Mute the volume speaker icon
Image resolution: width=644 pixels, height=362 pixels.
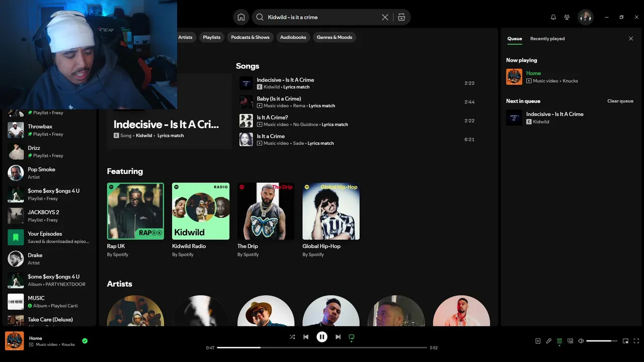tap(581, 341)
